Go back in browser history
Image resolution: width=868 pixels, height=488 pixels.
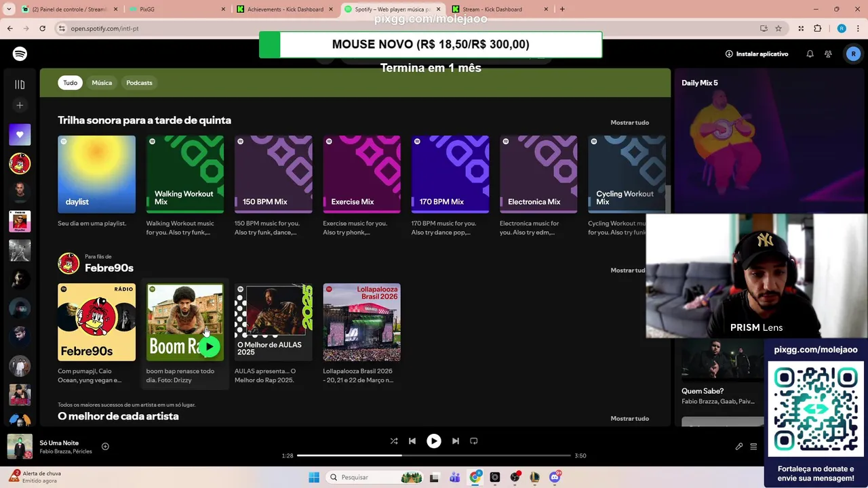click(x=9, y=28)
